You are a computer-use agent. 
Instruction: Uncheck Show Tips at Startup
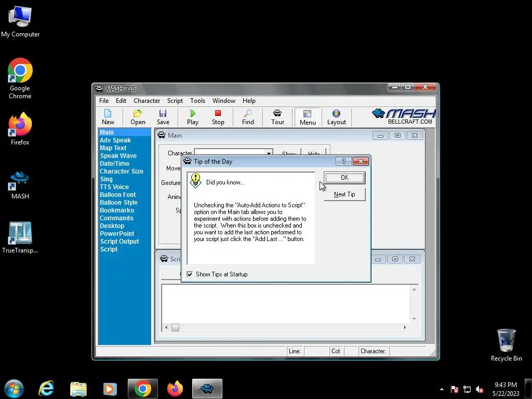[190, 274]
